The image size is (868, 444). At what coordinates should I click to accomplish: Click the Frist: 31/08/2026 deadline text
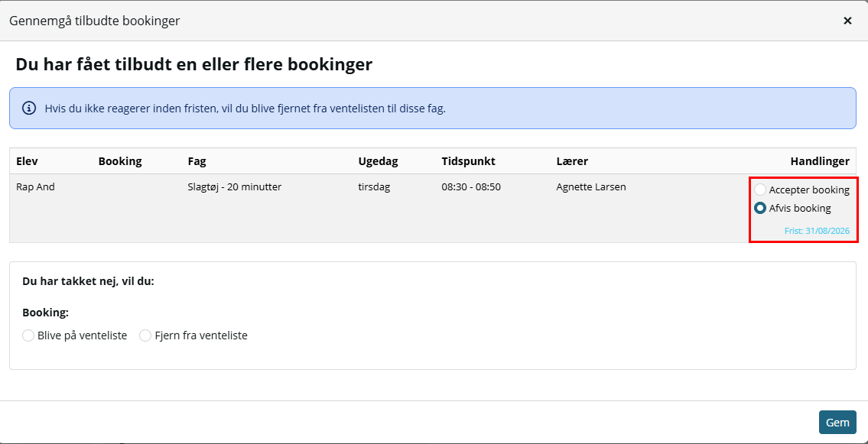pyautogui.click(x=817, y=231)
